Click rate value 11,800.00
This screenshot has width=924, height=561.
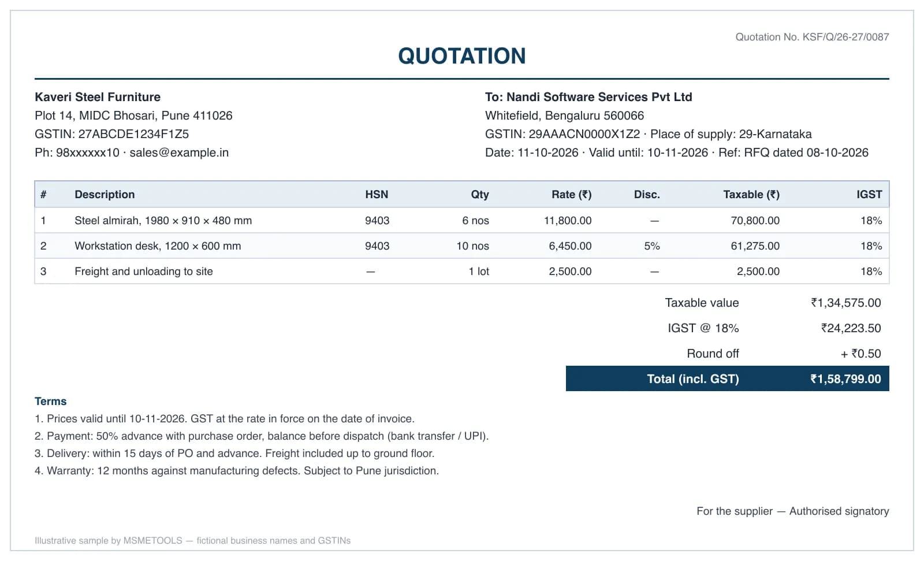pos(568,221)
